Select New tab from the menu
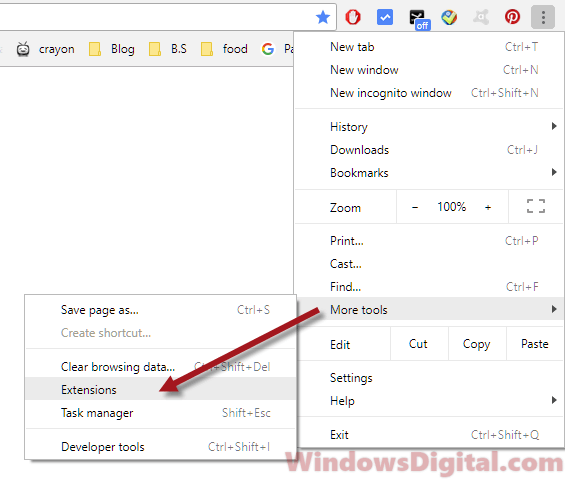565x480 pixels. [430, 47]
